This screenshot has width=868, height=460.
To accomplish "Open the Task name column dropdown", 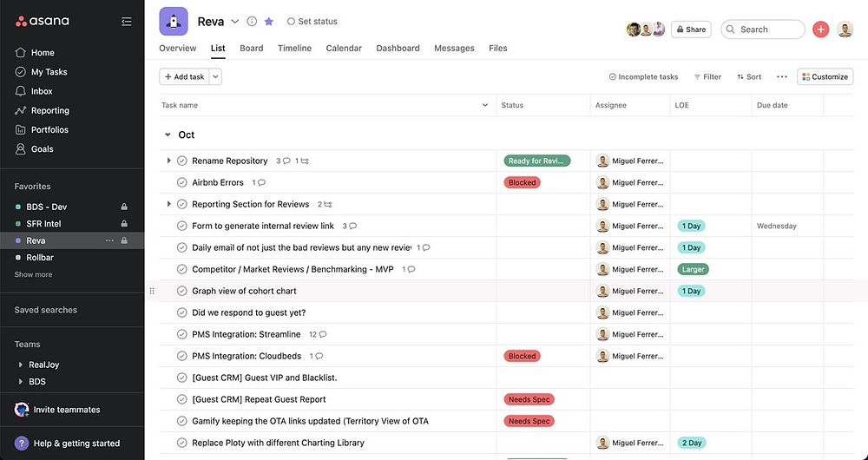I will pyautogui.click(x=485, y=105).
